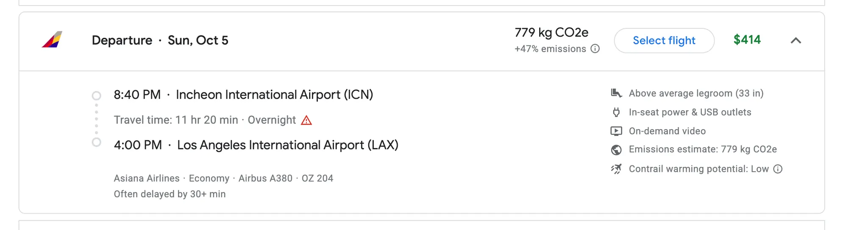Collapse the flight details chevron

pyautogui.click(x=796, y=41)
